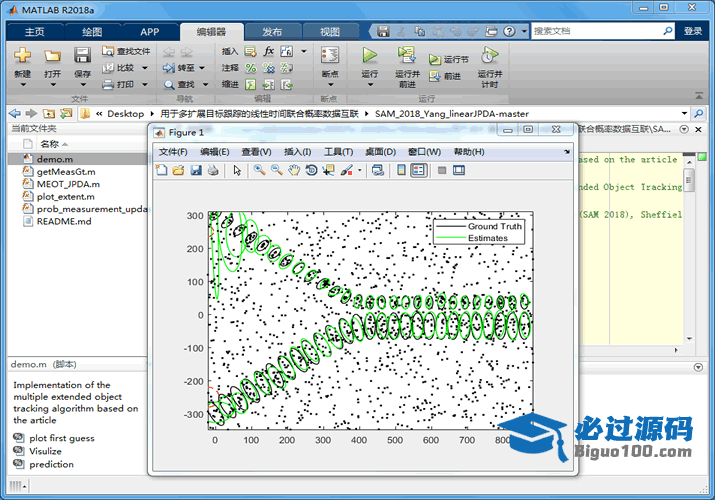Click Link Plot icon in Figure 1 toolbar
The width and height of the screenshot is (715, 500).
click(x=378, y=170)
